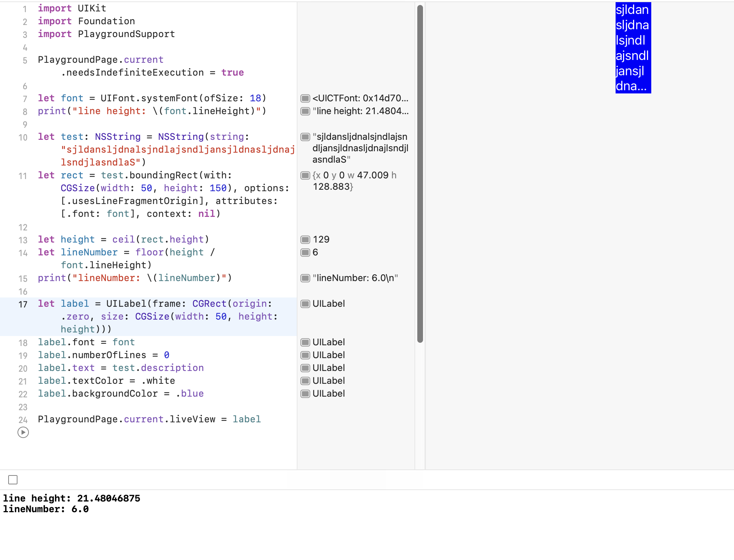Click Quick Look icon next to 129 result
The image size is (734, 560).
[x=305, y=239]
